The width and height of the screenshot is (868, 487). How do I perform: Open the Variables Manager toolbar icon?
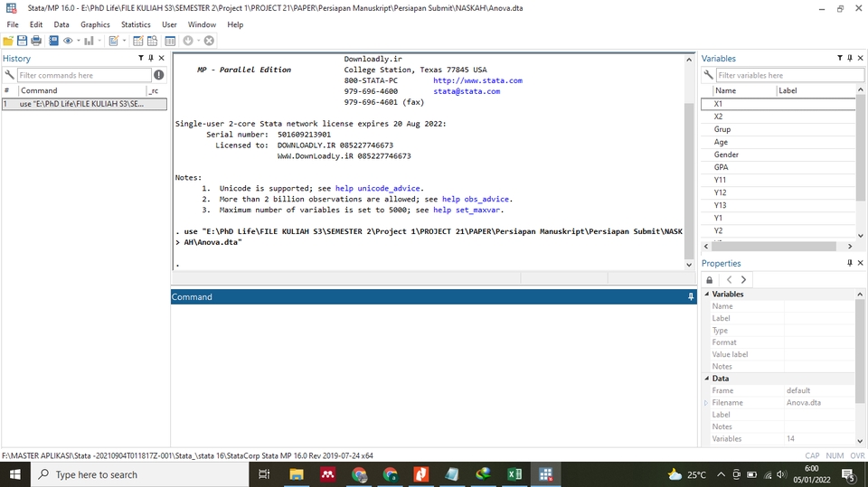click(171, 41)
